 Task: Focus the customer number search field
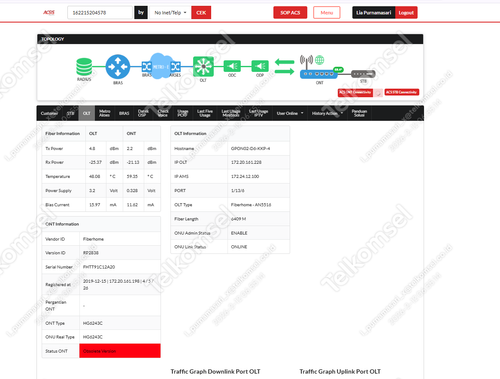point(100,13)
